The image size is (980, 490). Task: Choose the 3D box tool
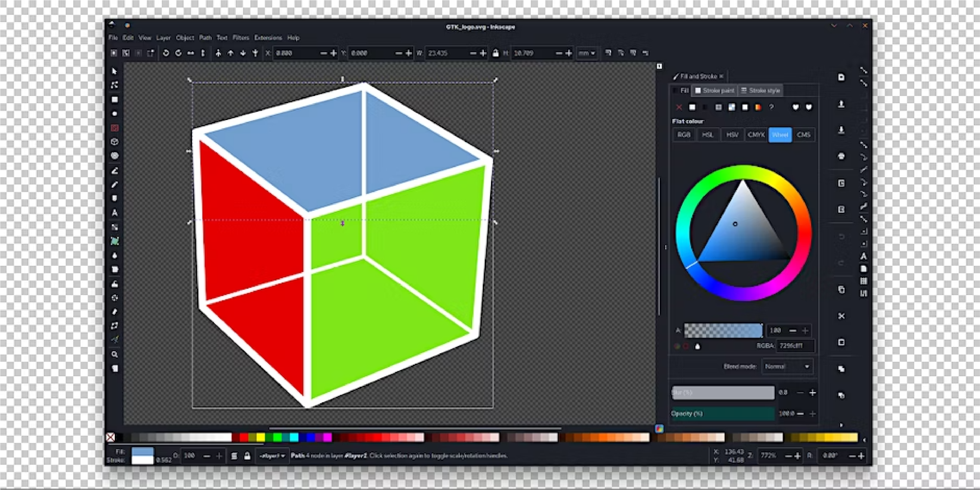pyautogui.click(x=114, y=142)
